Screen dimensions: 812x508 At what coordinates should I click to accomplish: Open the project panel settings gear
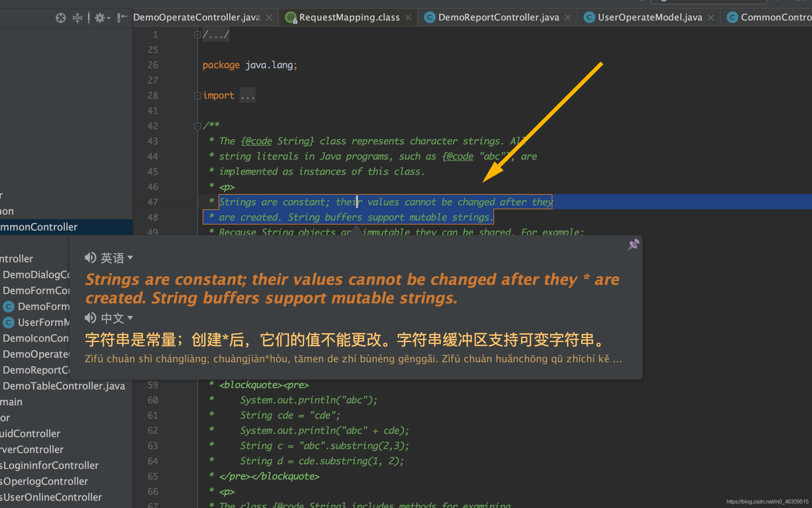(x=102, y=18)
